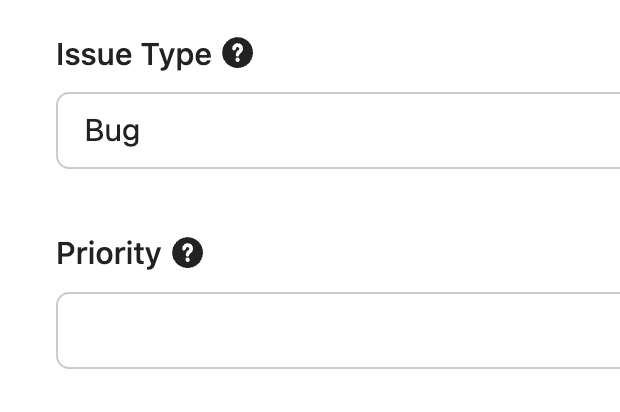Click the Priority label text
The image size is (620, 412).
(x=109, y=253)
